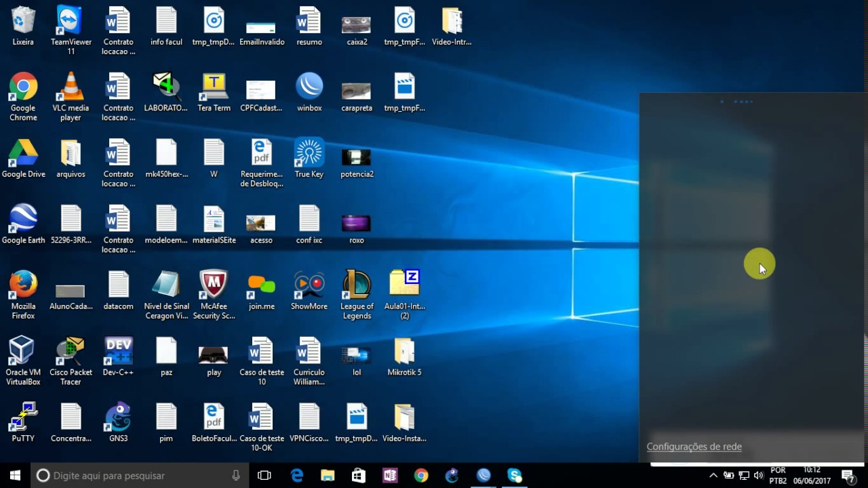Select the True Key desktop shortcut
The image size is (868, 488).
coord(309,159)
